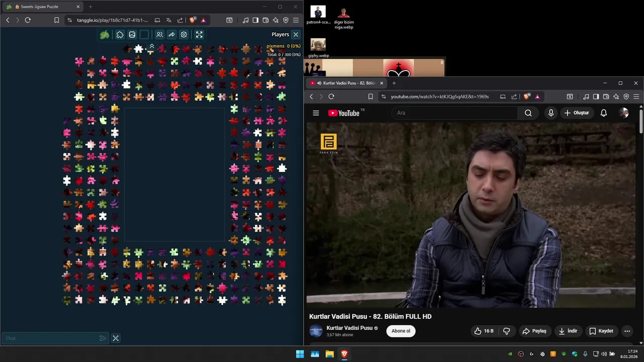The height and width of the screenshot is (362, 644).
Task: Save the video with Kaydet
Action: [601, 331]
